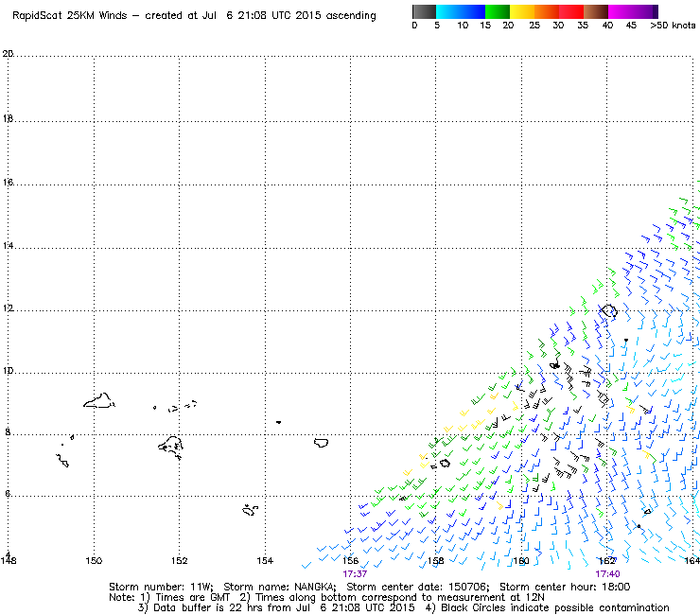The width and height of the screenshot is (700, 615).
Task: Click the purple '17:37' time label
Action: (x=355, y=574)
